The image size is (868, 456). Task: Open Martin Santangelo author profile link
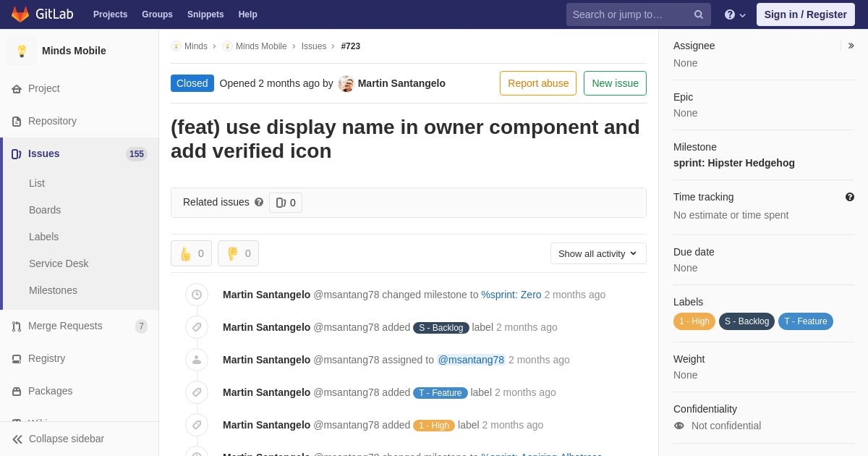(x=401, y=83)
